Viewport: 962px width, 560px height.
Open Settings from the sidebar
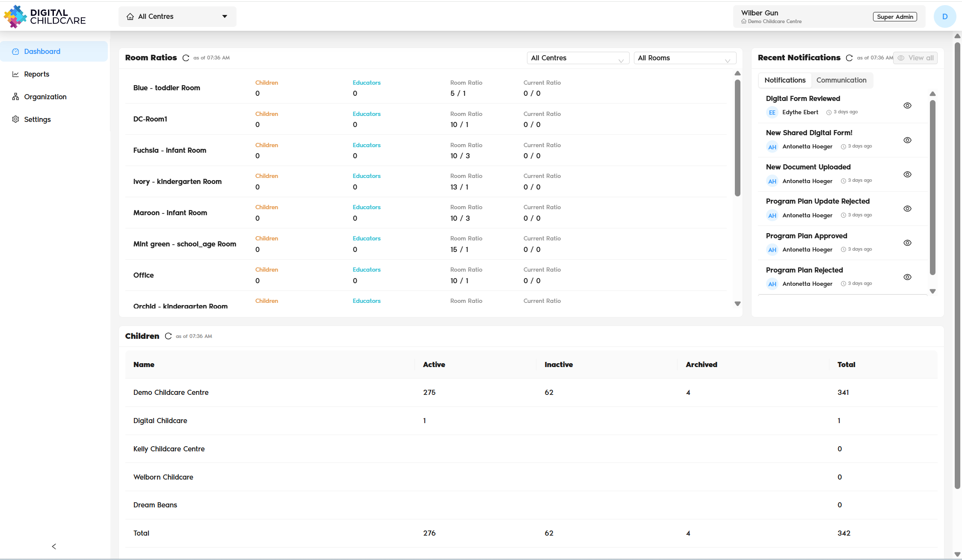click(37, 119)
